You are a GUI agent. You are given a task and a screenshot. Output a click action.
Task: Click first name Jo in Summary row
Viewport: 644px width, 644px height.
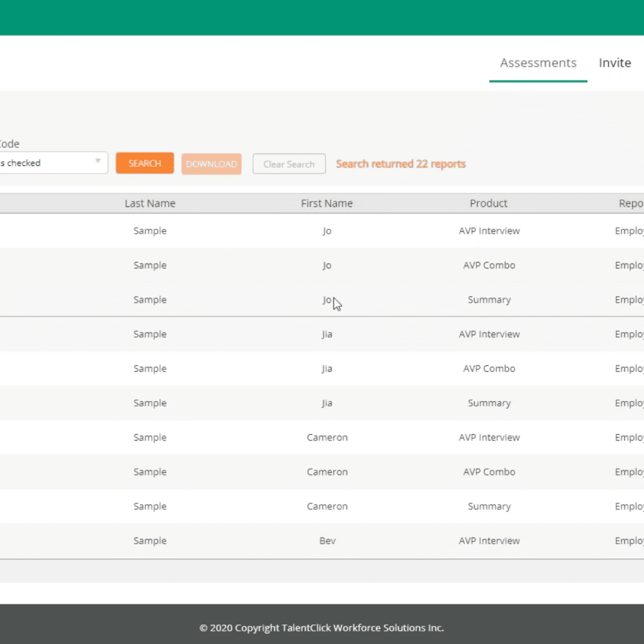point(327,300)
